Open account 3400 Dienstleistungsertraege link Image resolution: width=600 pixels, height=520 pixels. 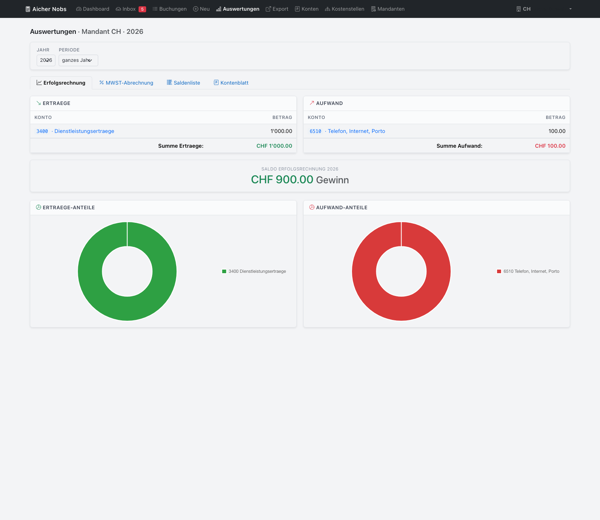75,131
